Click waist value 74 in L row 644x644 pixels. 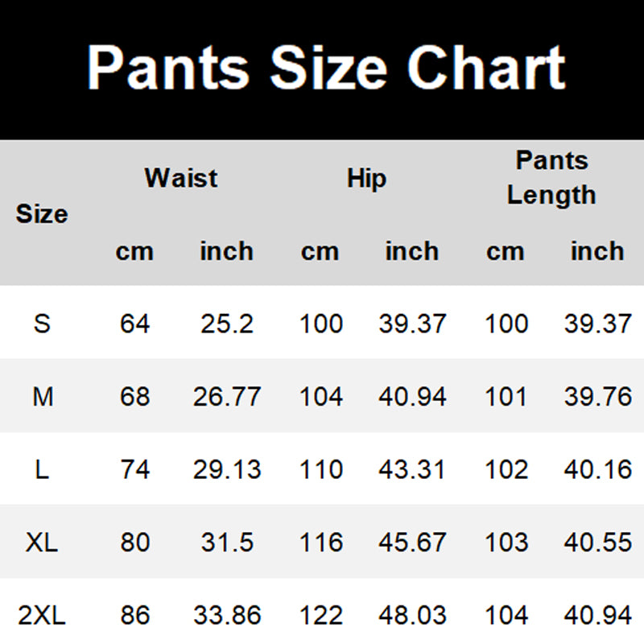tap(134, 469)
